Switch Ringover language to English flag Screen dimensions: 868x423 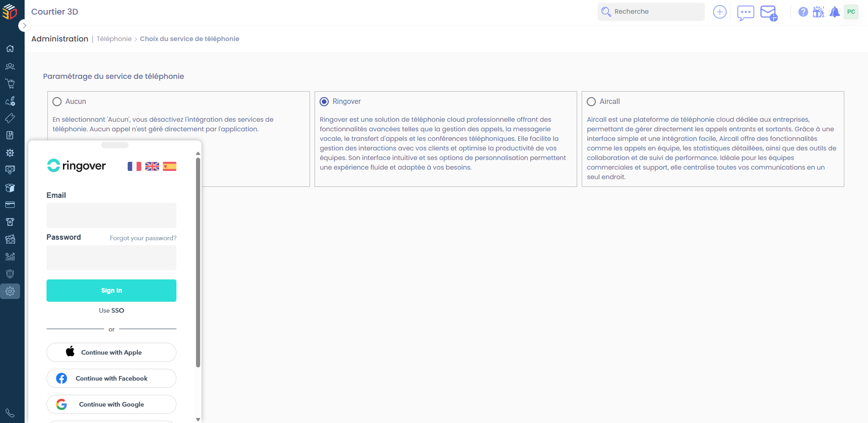152,166
